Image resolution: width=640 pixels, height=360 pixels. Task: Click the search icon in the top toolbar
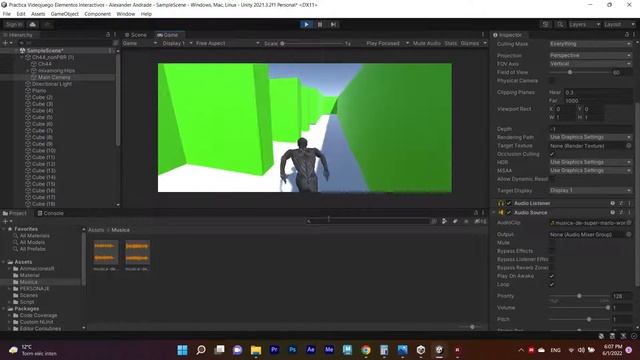coord(561,24)
